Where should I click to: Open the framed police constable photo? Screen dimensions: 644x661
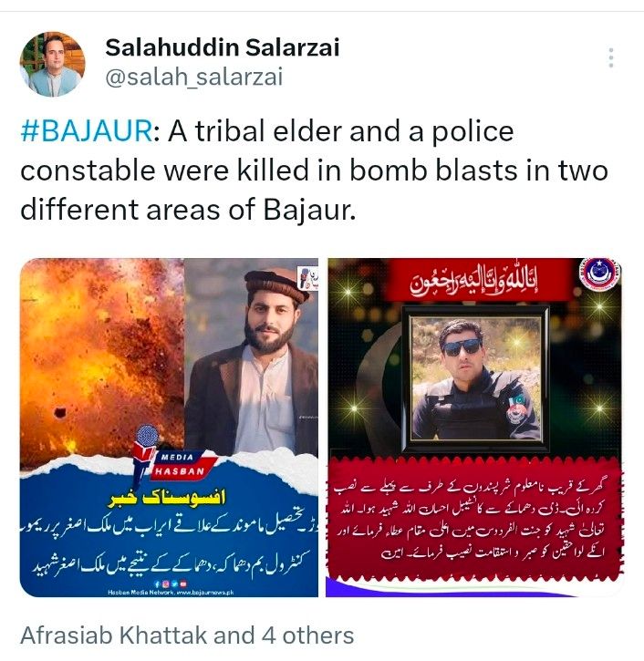[476, 380]
